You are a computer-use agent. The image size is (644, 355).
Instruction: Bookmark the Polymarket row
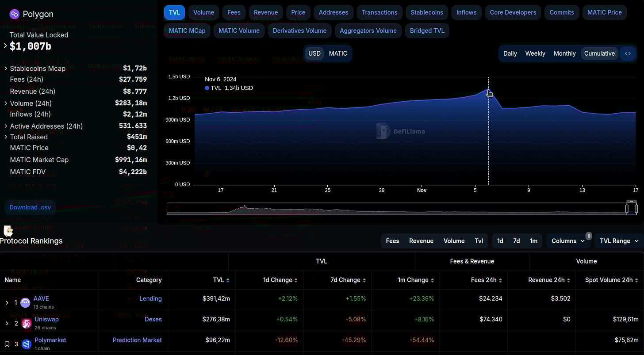(x=7, y=344)
